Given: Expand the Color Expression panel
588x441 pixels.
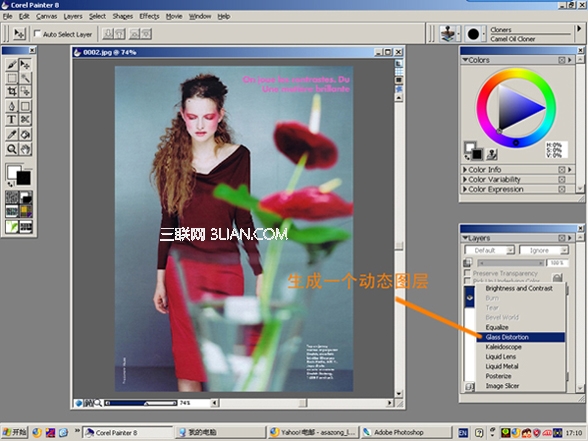Looking at the screenshot, I should click(x=465, y=189).
